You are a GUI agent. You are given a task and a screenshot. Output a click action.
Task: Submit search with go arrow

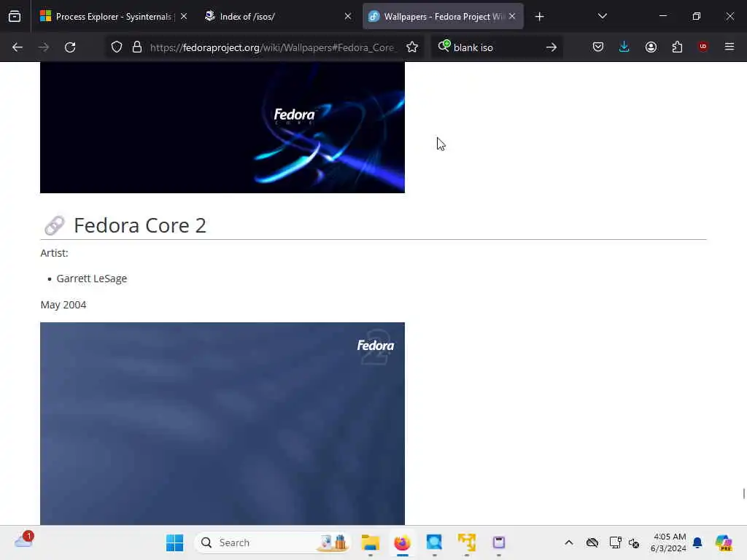point(551,47)
